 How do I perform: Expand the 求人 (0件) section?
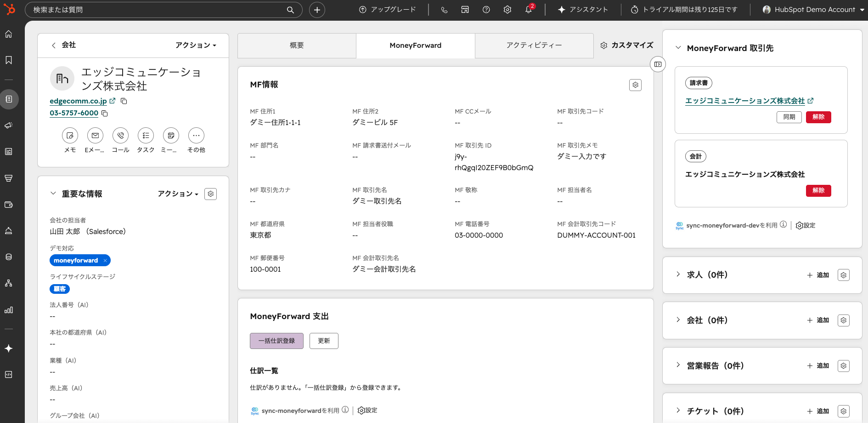(678, 274)
